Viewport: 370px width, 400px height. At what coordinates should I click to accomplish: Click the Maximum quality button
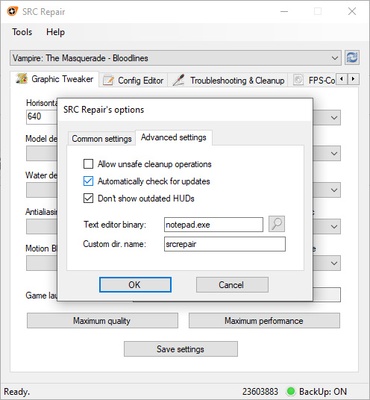coord(102,321)
